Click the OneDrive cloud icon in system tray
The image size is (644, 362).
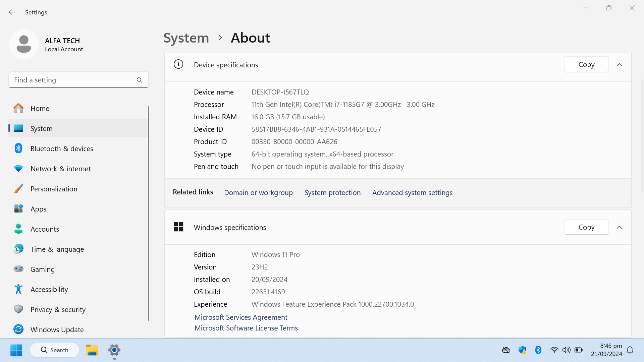506,350
